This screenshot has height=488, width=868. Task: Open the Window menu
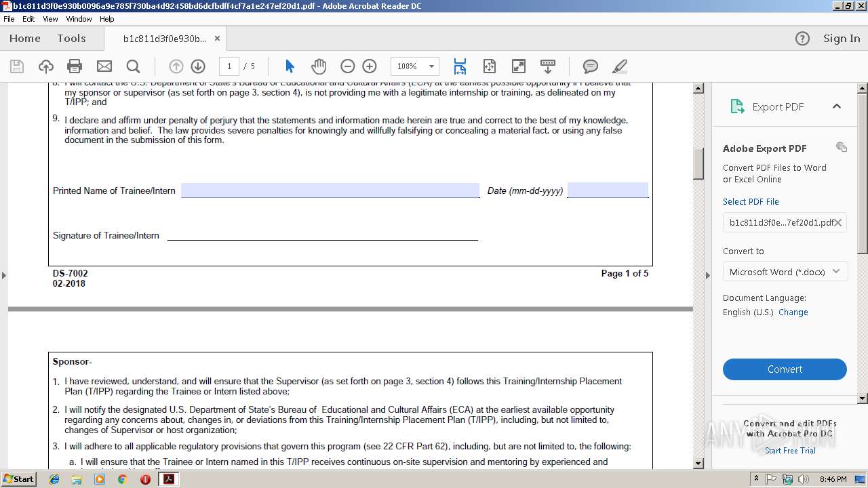(x=79, y=19)
